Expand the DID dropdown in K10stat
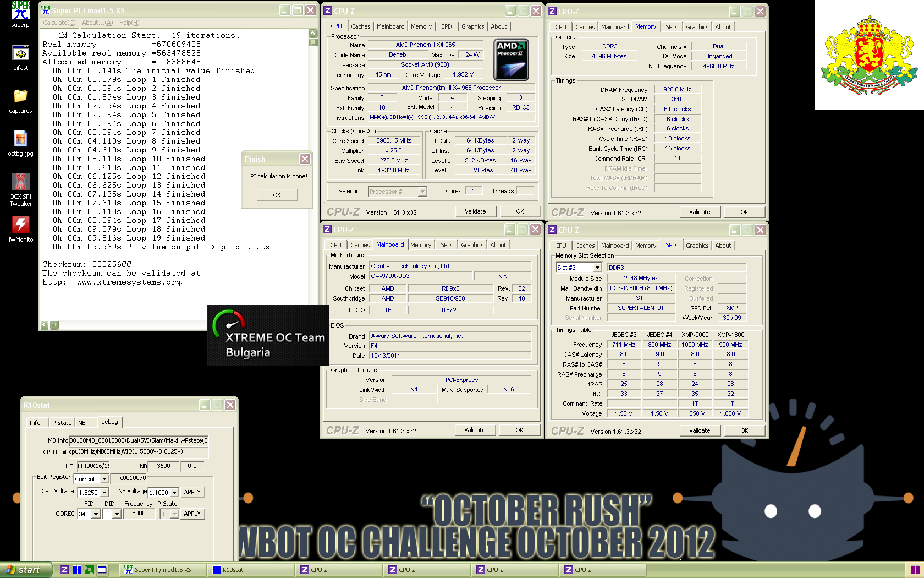Screen dimensions: 924x578 pyautogui.click(x=117, y=514)
